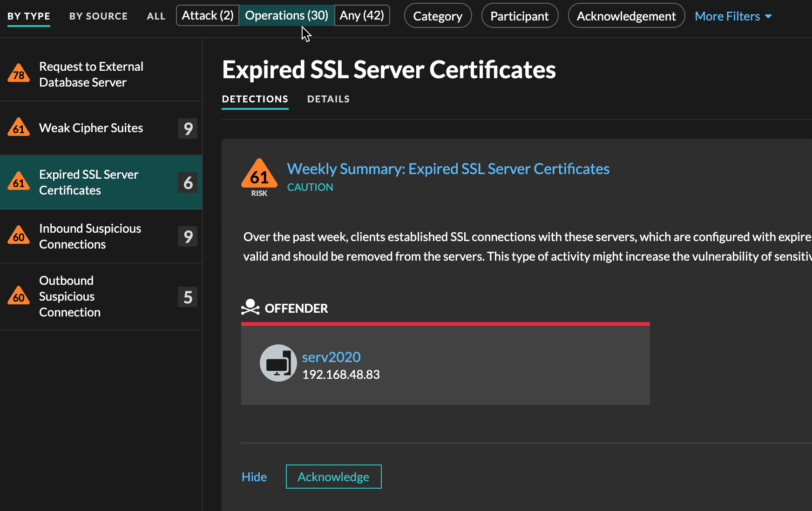
Task: Click the risk 78 warning triangle icon
Action: (x=19, y=74)
